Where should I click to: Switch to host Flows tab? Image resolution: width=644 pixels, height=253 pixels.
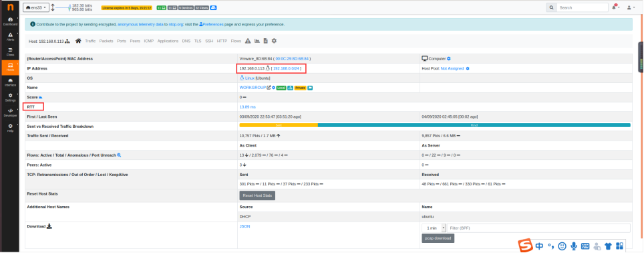(x=236, y=41)
